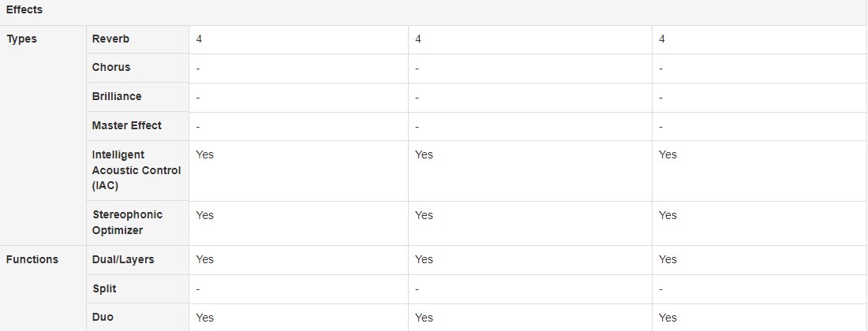Click the middle column IAC Yes value
This screenshot has width=868, height=331.
click(424, 154)
